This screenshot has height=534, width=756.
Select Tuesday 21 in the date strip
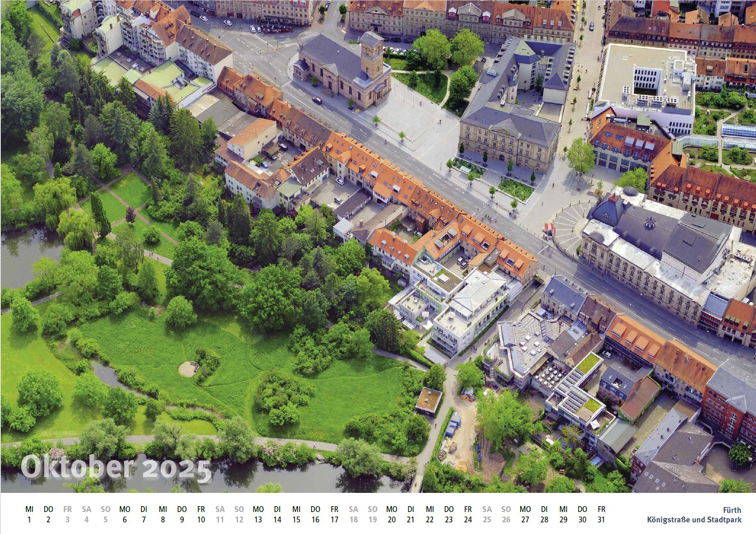(x=411, y=514)
